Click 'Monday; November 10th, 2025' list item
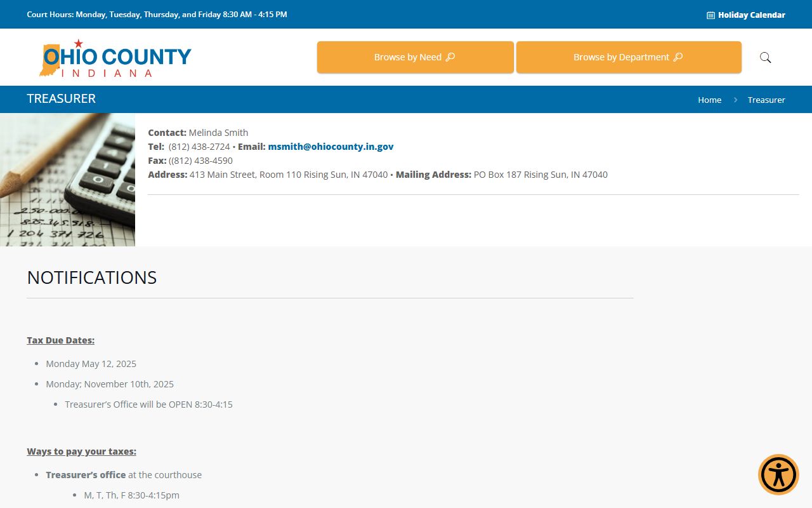The height and width of the screenshot is (508, 812). click(110, 384)
